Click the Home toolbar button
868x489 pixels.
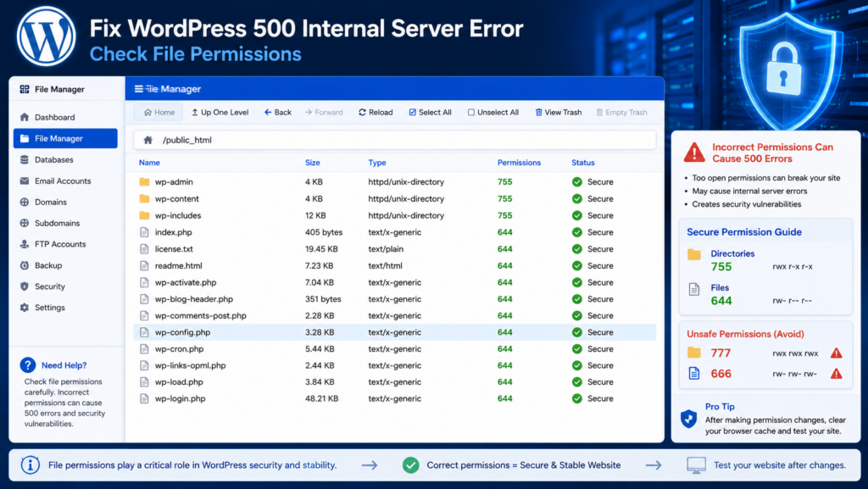(159, 113)
